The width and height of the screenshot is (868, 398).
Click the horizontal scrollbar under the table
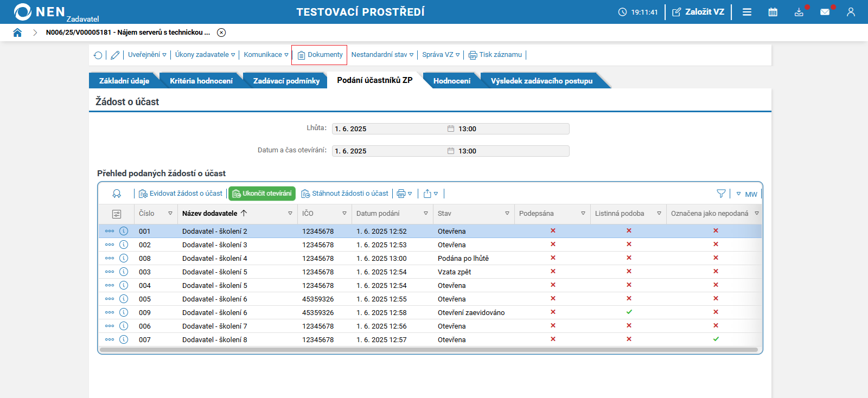(429, 350)
